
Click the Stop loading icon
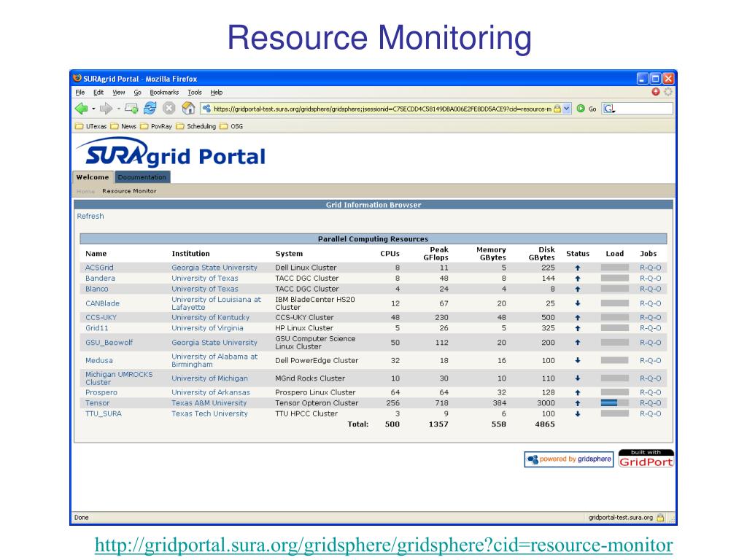169,109
